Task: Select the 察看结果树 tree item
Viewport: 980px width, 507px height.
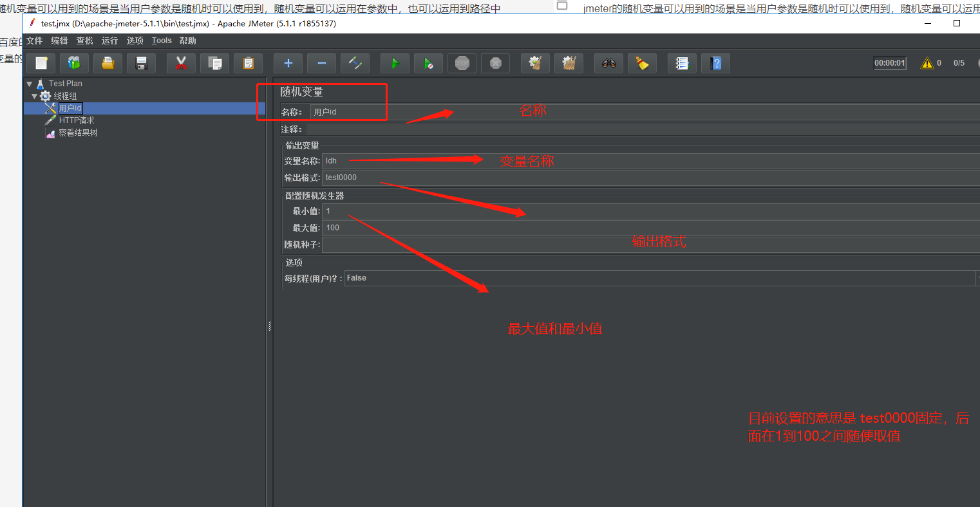Action: [x=78, y=133]
